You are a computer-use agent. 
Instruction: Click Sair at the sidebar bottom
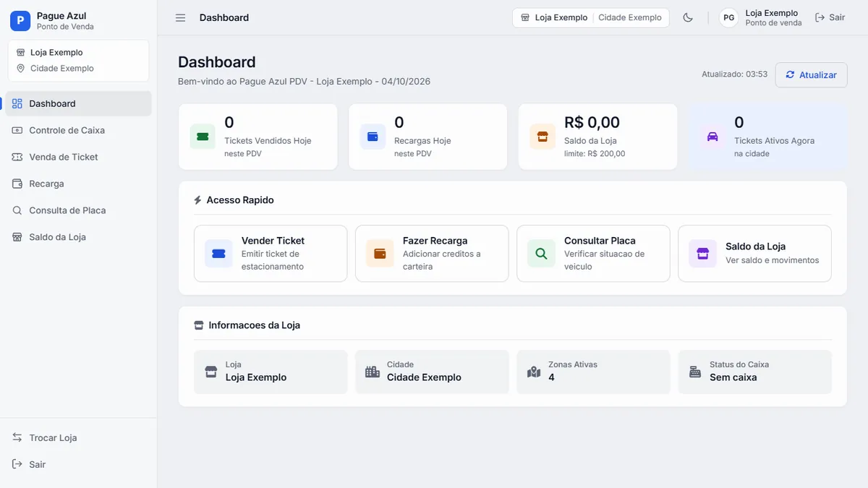[x=79, y=464]
